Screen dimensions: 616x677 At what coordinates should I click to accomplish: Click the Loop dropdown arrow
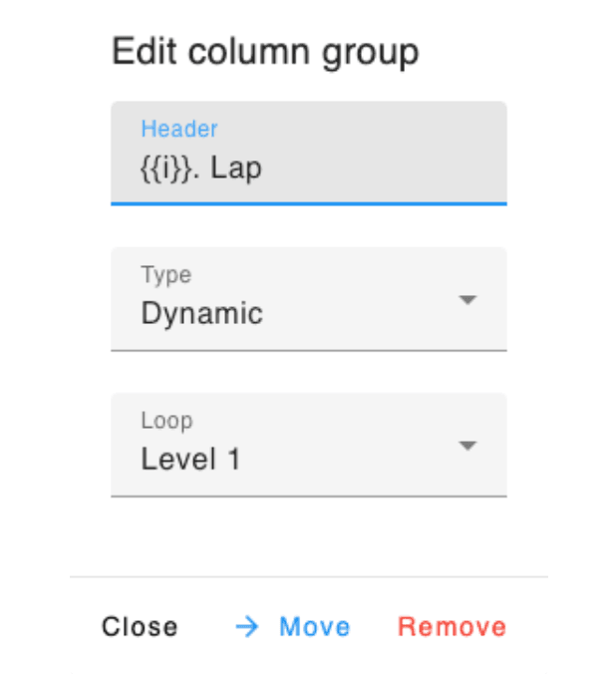pyautogui.click(x=467, y=445)
